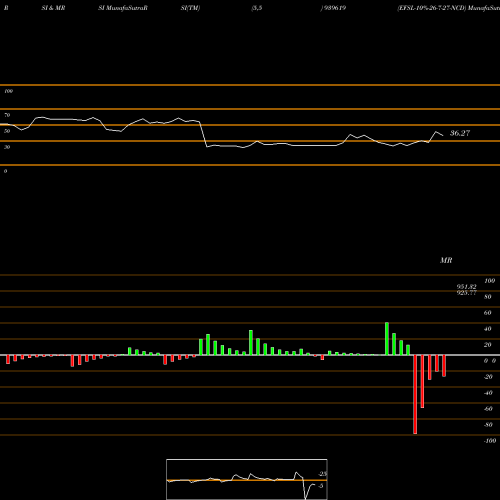Select the 925.77 value in MR panel

(466, 293)
